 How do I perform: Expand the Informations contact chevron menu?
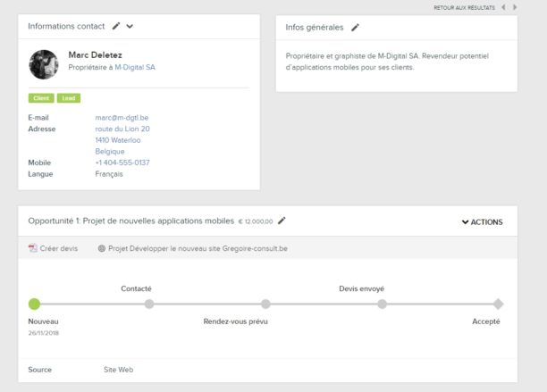[x=130, y=27]
